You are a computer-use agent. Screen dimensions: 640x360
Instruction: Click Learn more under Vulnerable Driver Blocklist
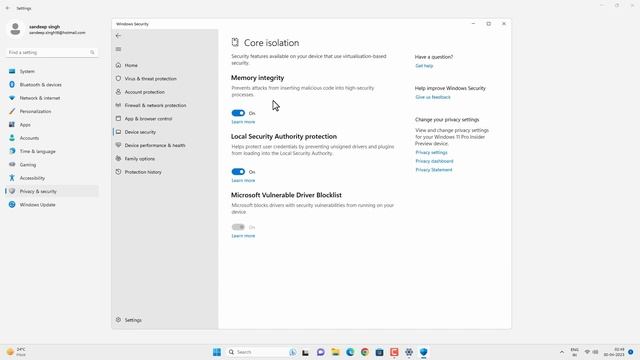click(243, 236)
